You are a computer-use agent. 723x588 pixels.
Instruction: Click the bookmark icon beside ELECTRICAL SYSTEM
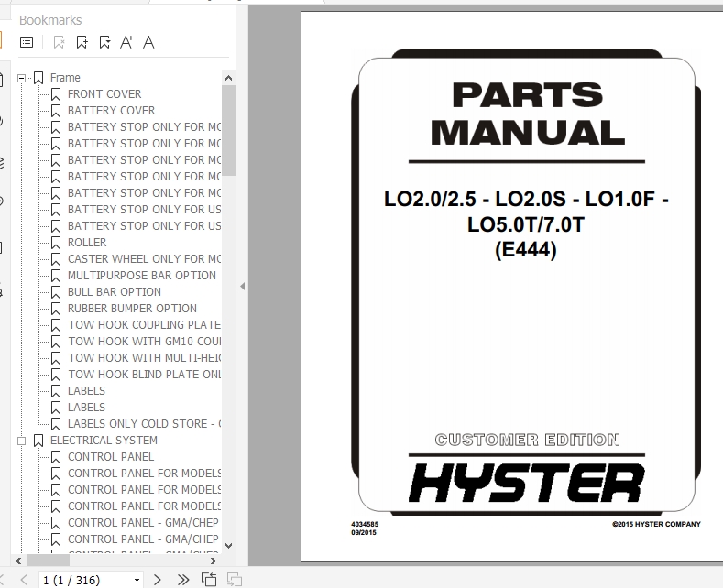[x=38, y=441]
